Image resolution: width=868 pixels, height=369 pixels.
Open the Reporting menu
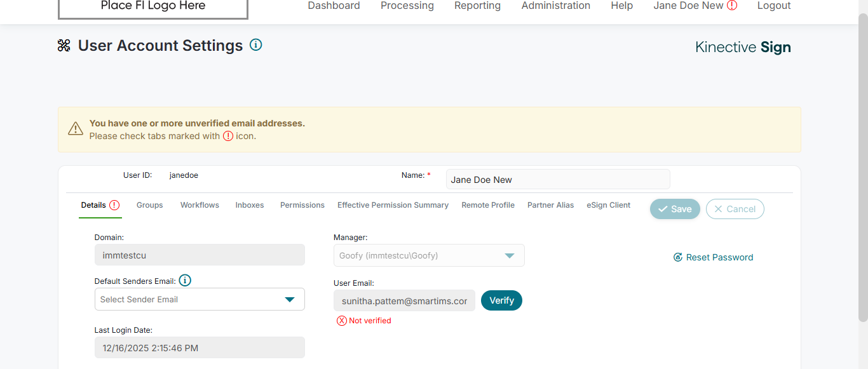[477, 6]
